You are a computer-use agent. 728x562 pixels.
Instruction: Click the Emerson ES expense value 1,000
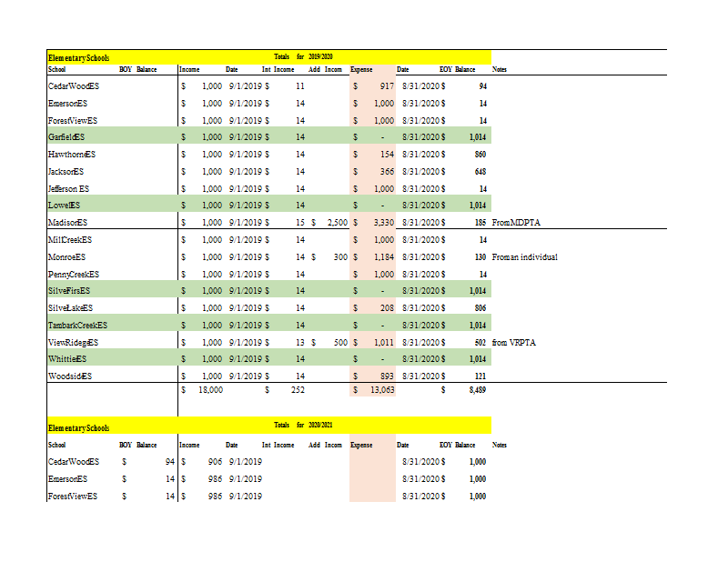(384, 104)
